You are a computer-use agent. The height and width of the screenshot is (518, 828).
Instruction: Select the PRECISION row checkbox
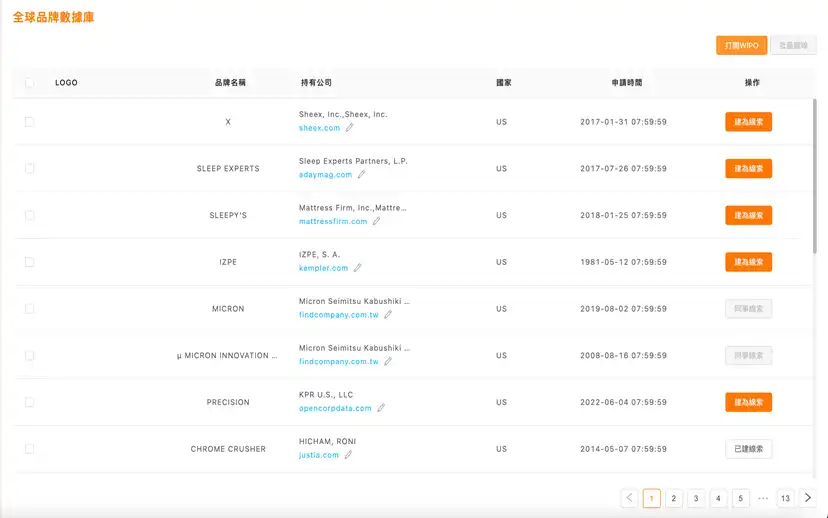click(30, 402)
